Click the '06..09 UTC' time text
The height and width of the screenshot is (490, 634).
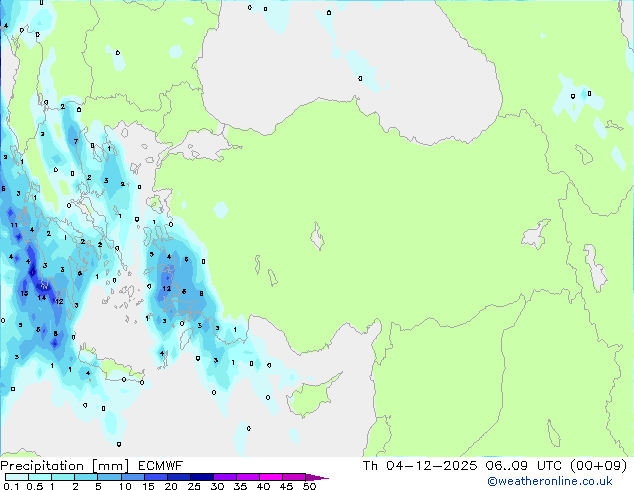tap(524, 466)
